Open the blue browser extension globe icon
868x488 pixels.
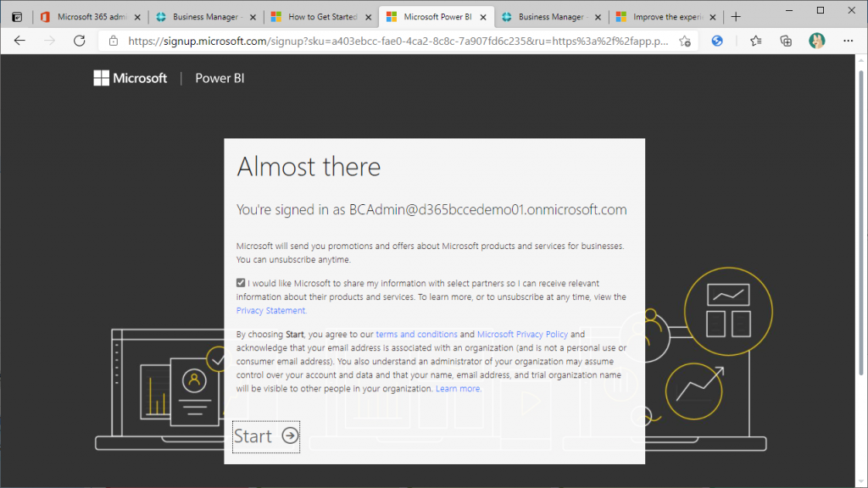pos(717,41)
